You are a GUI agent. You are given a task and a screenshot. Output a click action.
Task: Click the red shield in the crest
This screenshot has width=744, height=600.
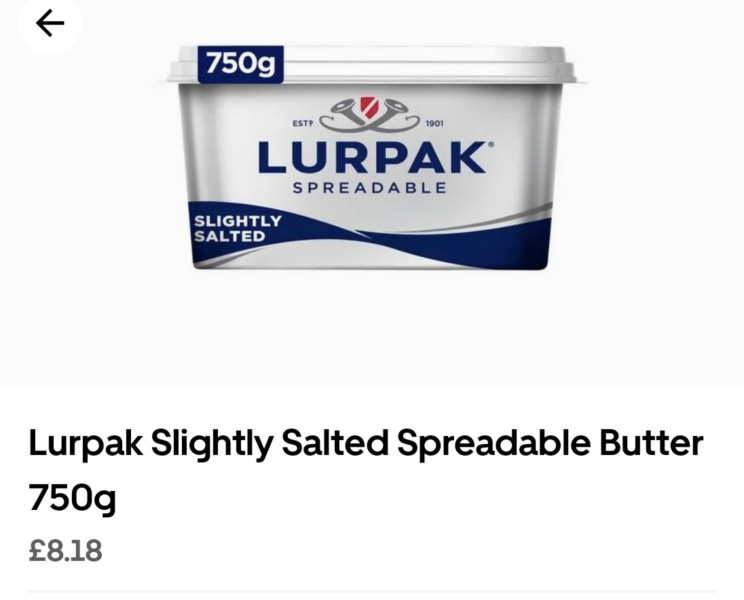369,107
